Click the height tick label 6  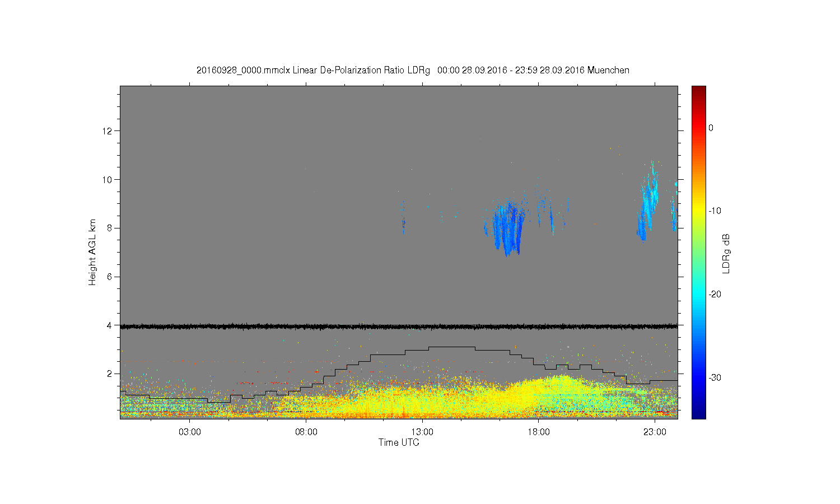110,277
